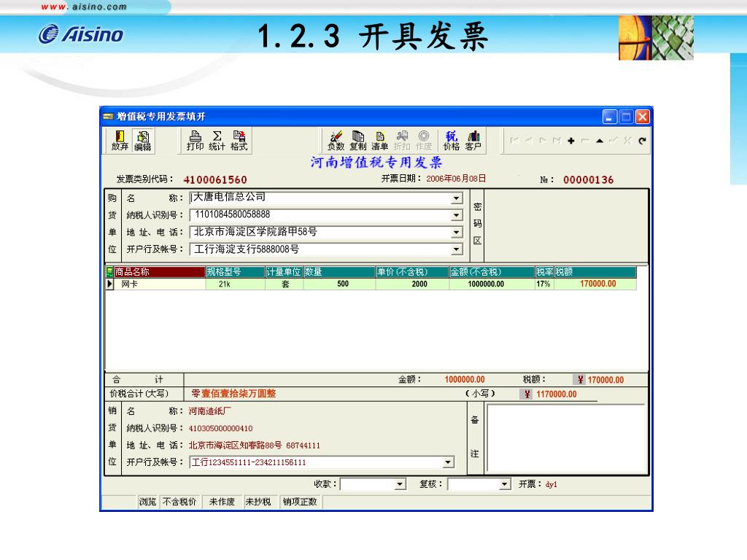Screen dimensions: 747x560
Task: Open the 清单 (item list) icon
Action: (379, 141)
